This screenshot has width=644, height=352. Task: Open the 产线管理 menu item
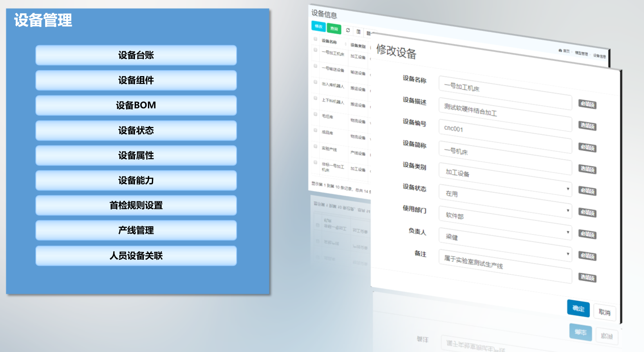tap(136, 230)
